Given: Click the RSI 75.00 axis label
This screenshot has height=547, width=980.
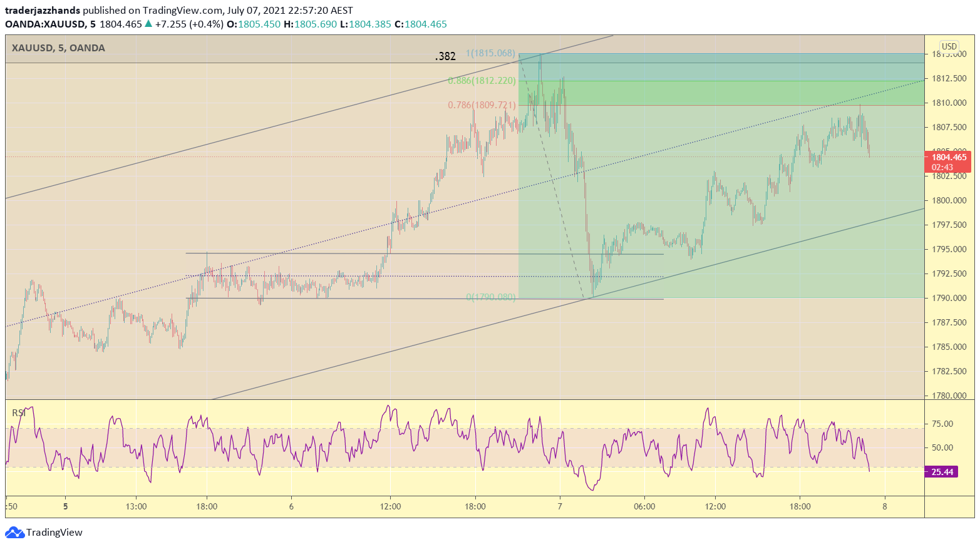Looking at the screenshot, I should pyautogui.click(x=942, y=424).
